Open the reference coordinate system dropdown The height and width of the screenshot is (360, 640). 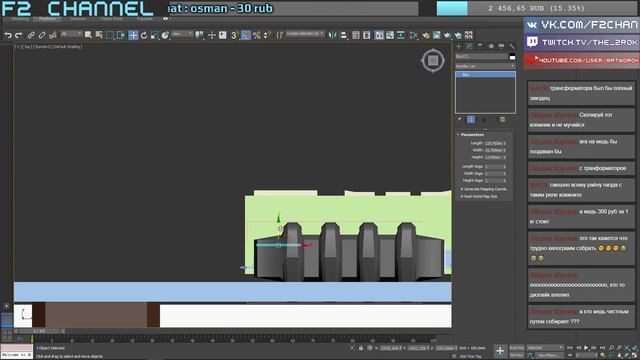[182, 34]
